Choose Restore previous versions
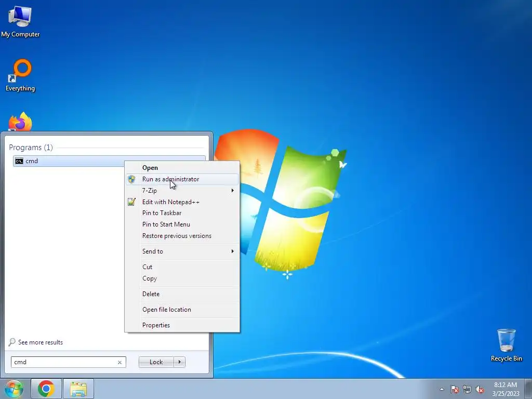The height and width of the screenshot is (399, 532). pos(182,236)
